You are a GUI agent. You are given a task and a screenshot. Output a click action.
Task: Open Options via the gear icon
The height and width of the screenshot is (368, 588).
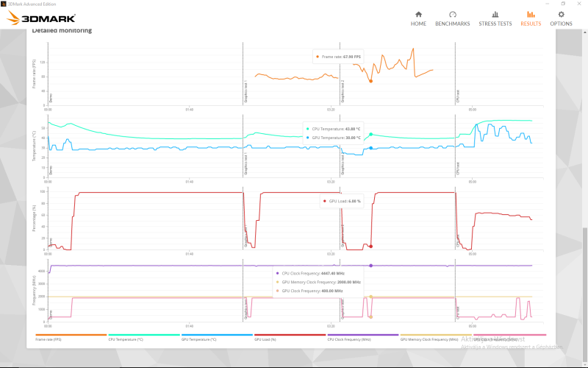[x=561, y=15]
